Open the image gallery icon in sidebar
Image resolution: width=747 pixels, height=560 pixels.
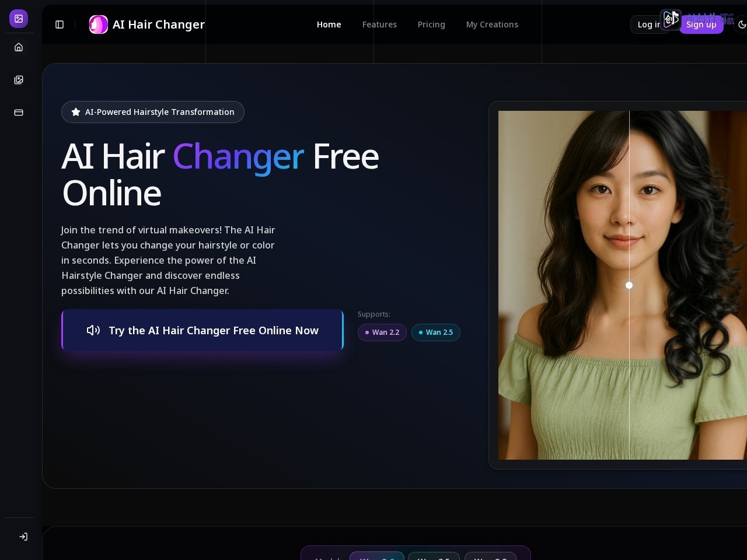[x=19, y=80]
